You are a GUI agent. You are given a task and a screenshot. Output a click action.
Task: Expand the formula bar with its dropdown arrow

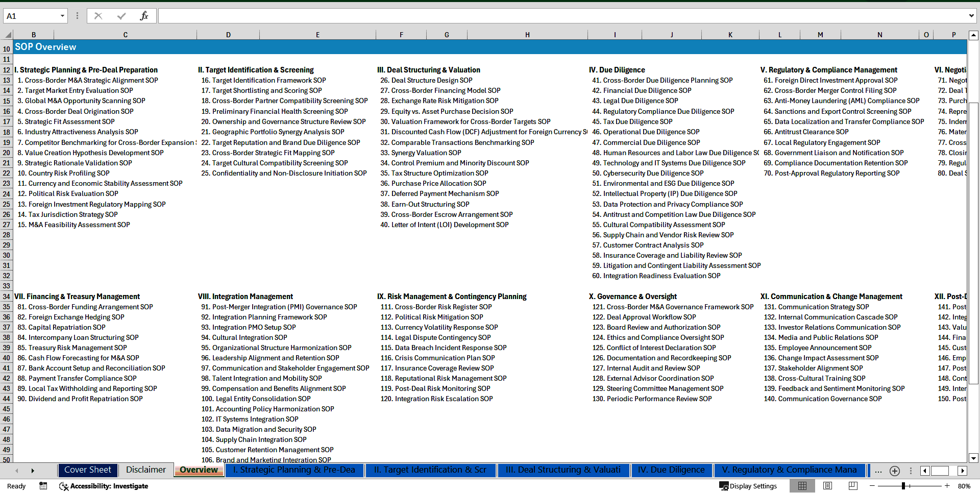pos(972,15)
